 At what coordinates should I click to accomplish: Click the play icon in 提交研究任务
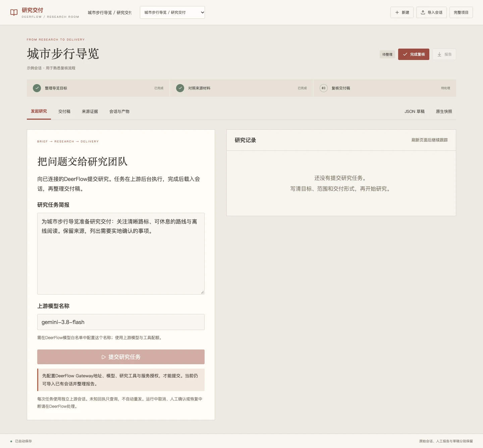(x=104, y=357)
